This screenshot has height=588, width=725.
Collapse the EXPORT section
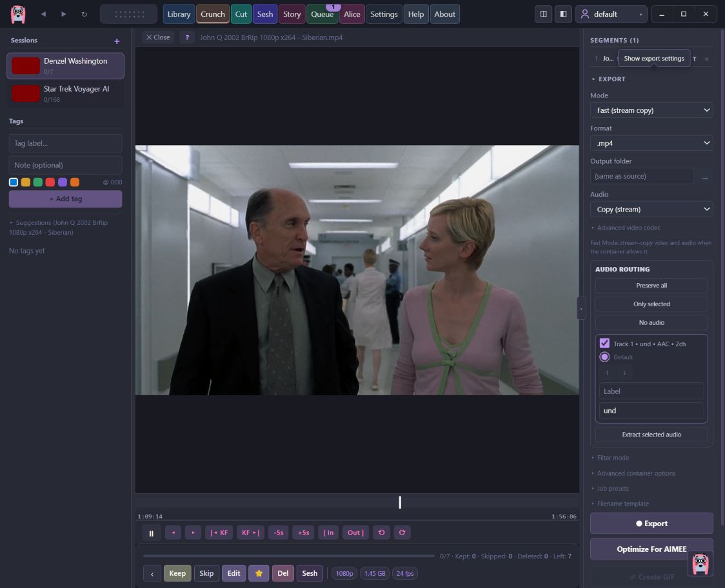(x=609, y=79)
